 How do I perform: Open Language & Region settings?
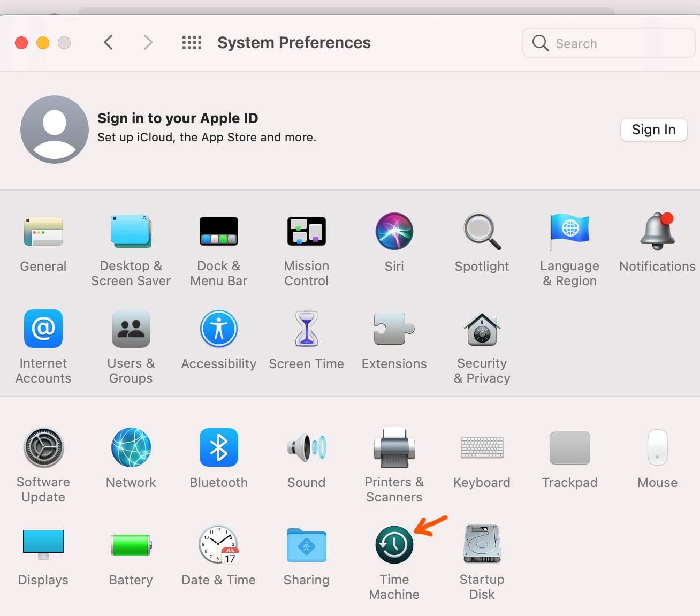point(570,232)
